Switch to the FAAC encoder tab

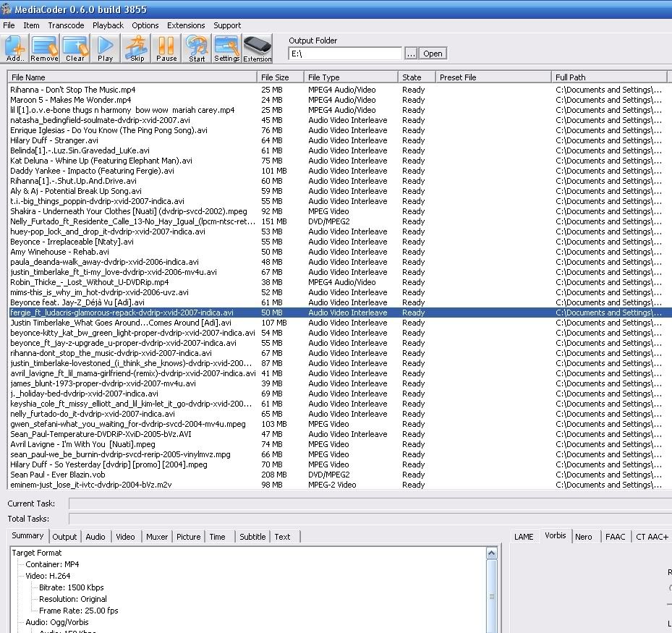point(616,537)
